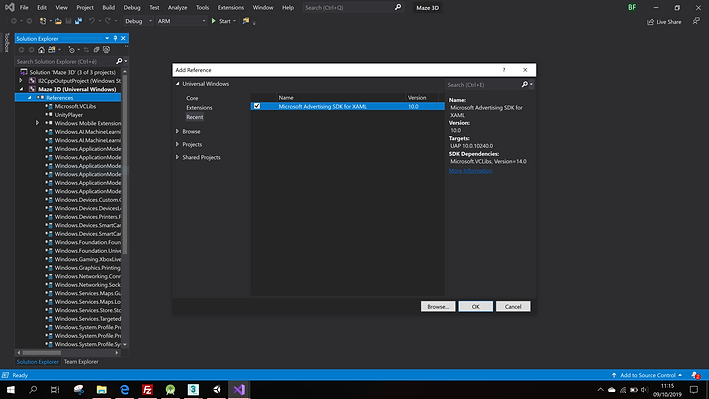Expand the Browse section in Add Reference

tap(178, 131)
